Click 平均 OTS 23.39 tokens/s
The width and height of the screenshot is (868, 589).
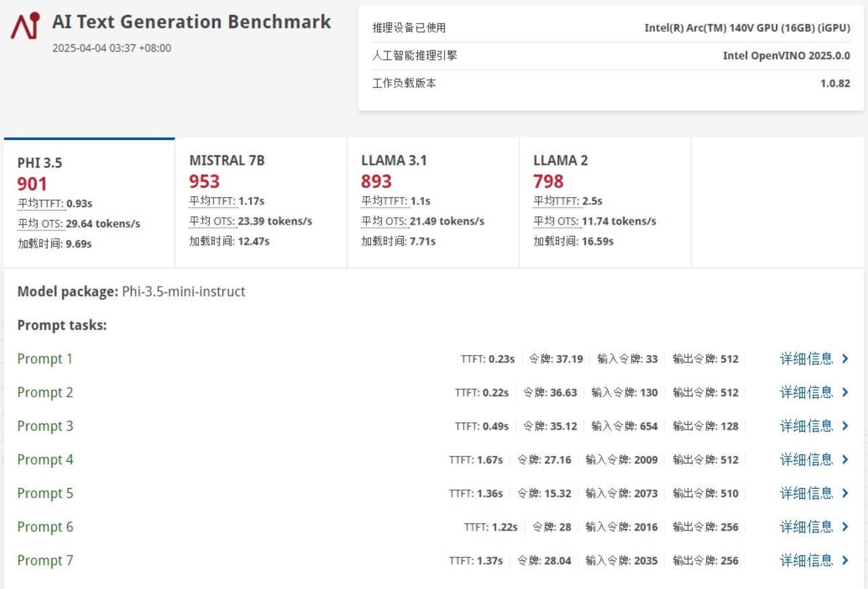(251, 221)
